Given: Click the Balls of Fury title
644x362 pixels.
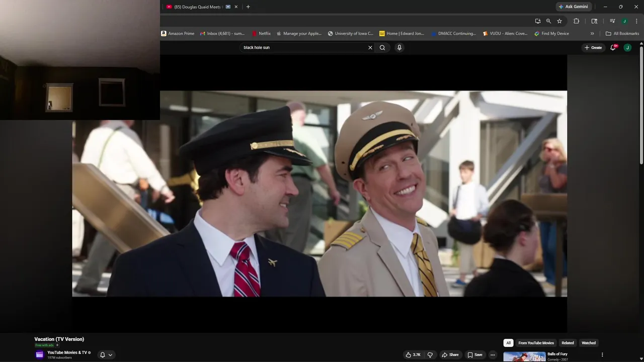Looking at the screenshot, I should 557,354.
